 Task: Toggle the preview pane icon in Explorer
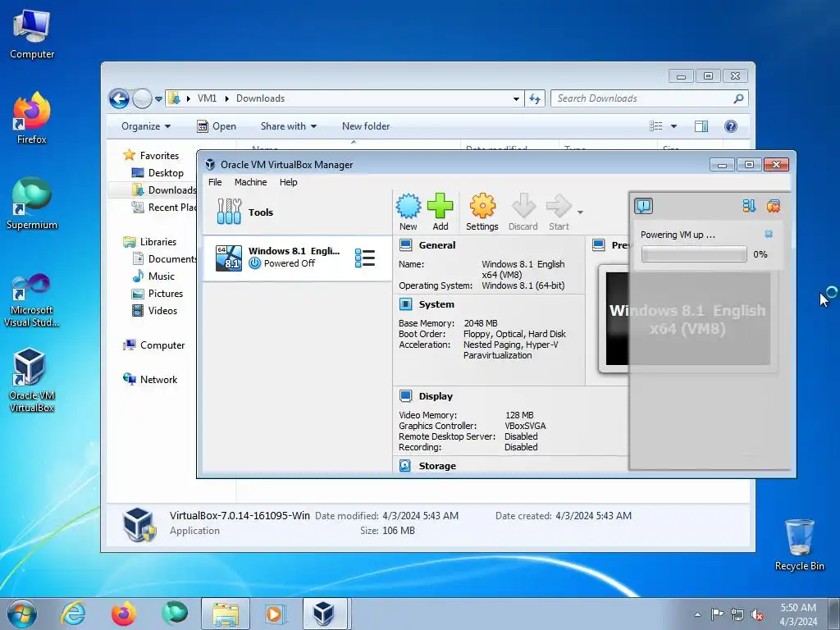701,126
